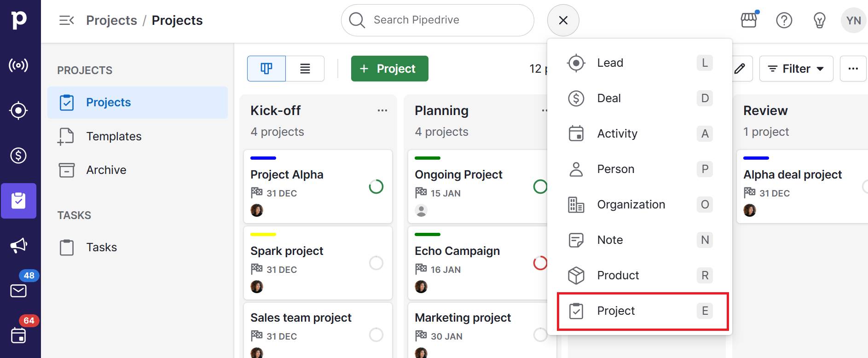Open the Ongoing Project card
This screenshot has height=358, width=868.
point(477,186)
